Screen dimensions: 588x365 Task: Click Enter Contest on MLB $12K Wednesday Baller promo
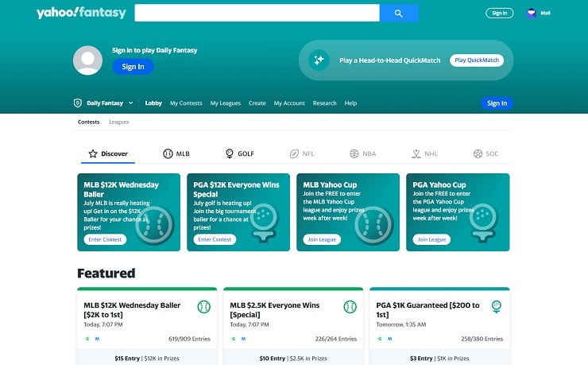[x=105, y=239]
